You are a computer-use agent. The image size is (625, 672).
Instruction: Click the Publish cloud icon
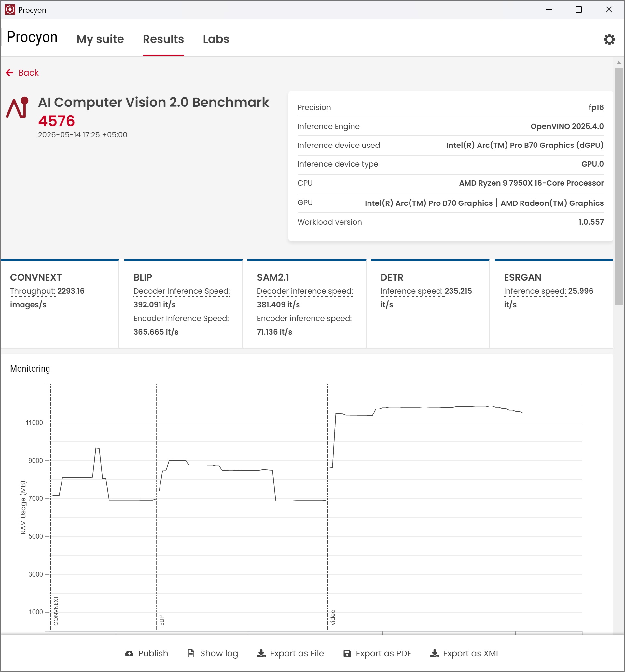(x=129, y=653)
